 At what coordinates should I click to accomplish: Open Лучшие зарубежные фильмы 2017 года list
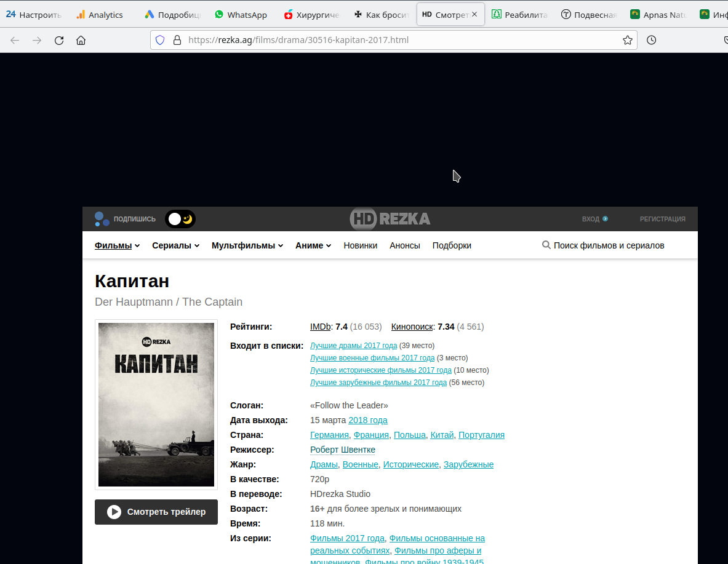[x=378, y=383]
